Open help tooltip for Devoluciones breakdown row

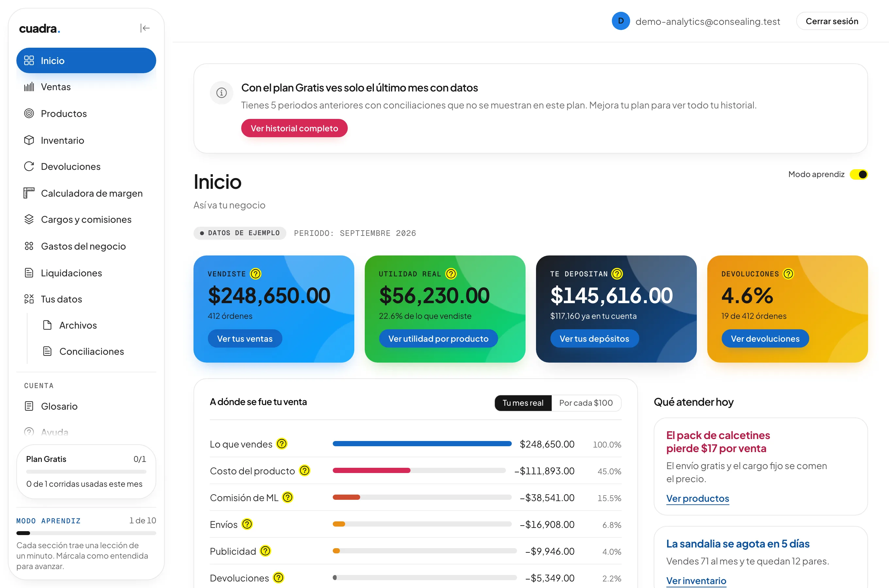[278, 578]
